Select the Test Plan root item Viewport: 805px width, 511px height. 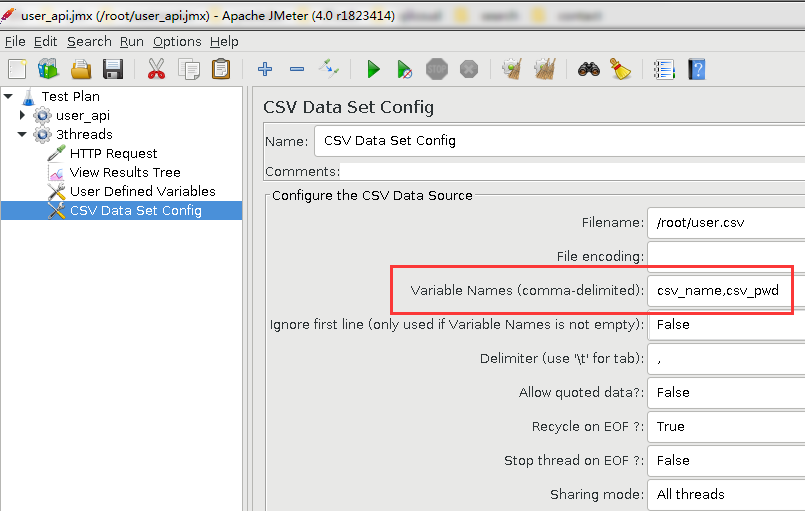(x=71, y=97)
